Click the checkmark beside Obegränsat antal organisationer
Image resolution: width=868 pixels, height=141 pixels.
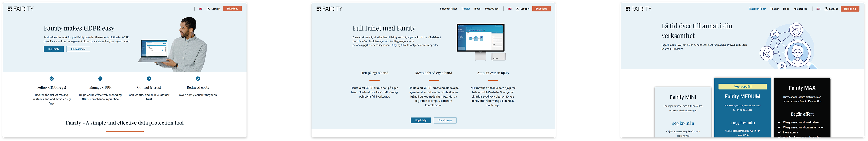pyautogui.click(x=779, y=127)
